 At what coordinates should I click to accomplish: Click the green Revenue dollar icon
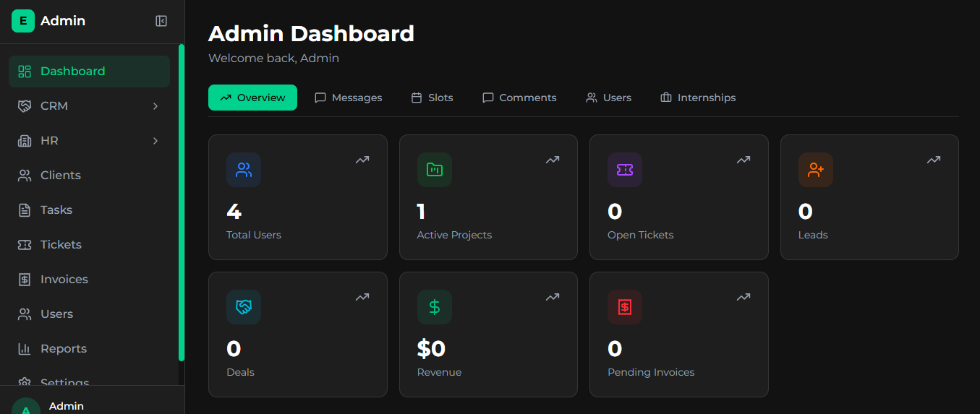(434, 307)
